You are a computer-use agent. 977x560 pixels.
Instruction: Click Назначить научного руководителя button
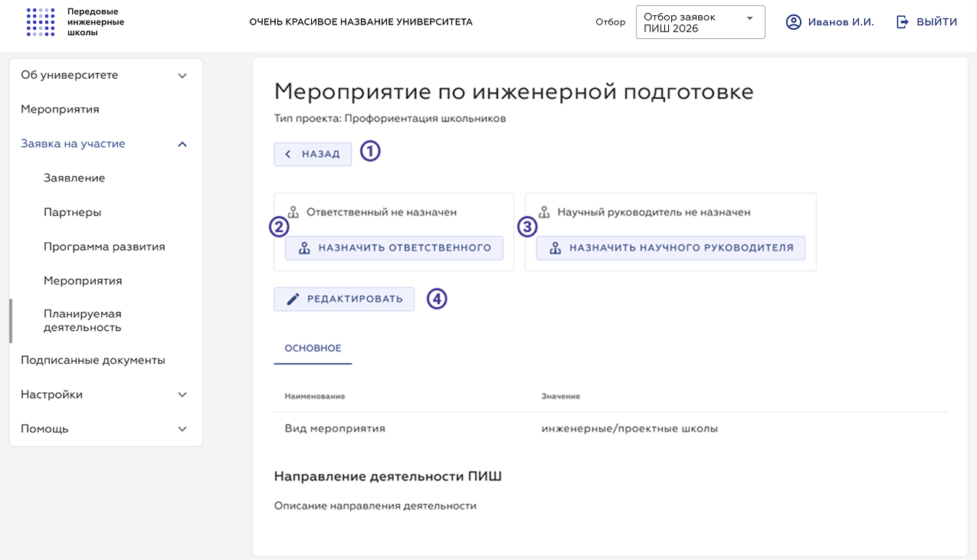[670, 248]
